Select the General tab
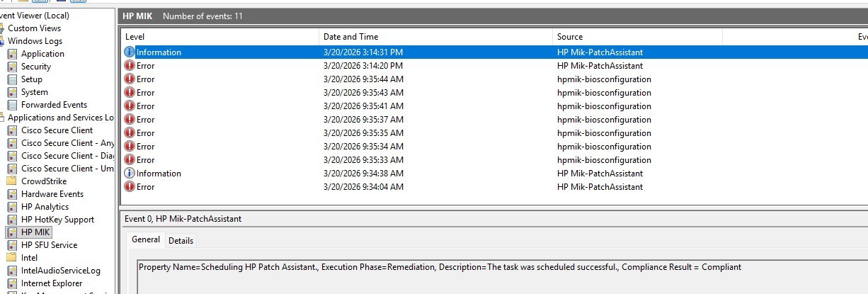This screenshot has height=294, width=868. 146,240
